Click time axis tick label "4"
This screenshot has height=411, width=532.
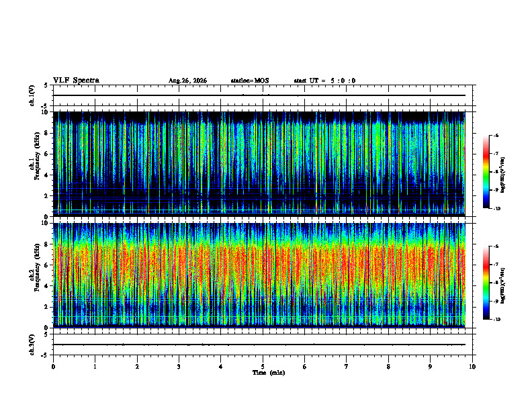click(221, 367)
